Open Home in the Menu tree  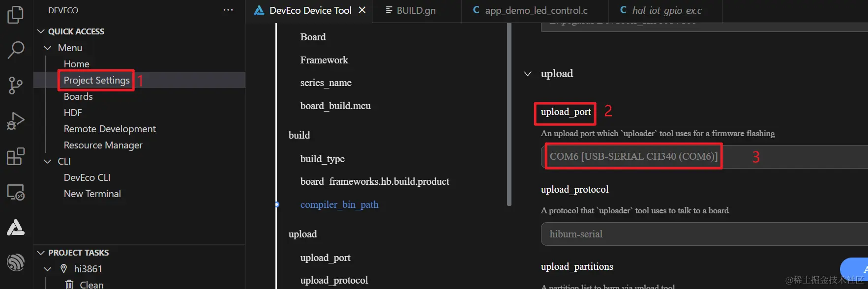pos(77,64)
